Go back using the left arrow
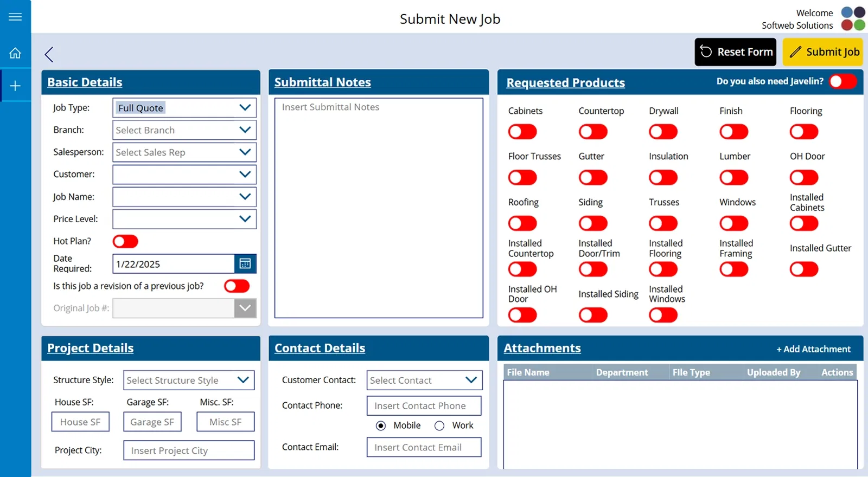 pyautogui.click(x=49, y=54)
